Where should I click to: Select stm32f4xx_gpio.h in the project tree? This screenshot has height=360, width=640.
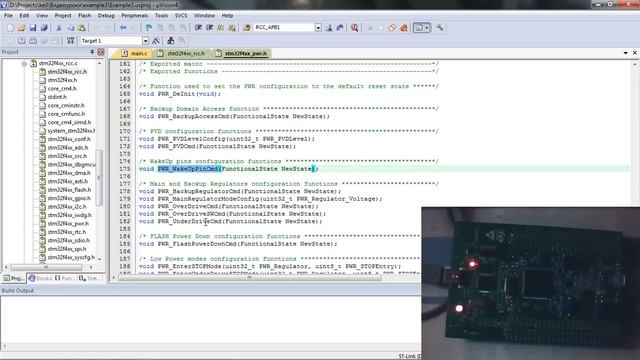[x=69, y=198]
